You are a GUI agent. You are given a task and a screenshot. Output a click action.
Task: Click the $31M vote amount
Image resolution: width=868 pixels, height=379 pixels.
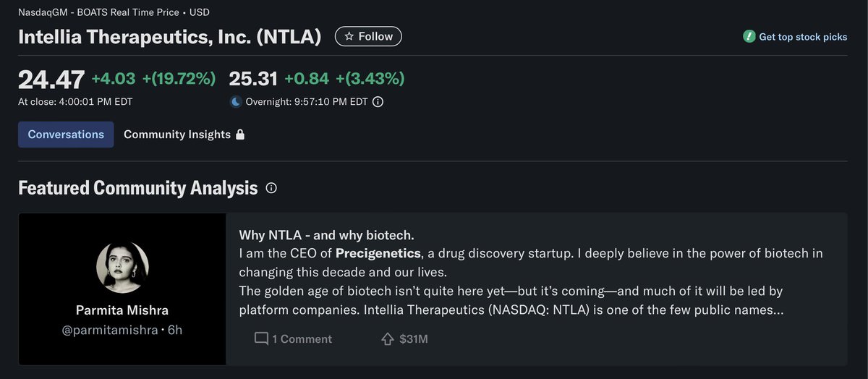(x=414, y=338)
